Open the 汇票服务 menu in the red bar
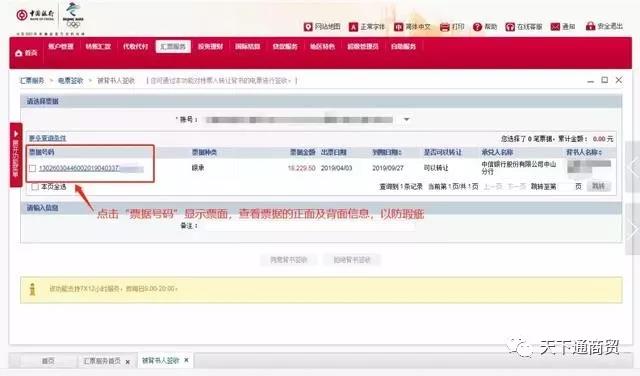 [173, 47]
